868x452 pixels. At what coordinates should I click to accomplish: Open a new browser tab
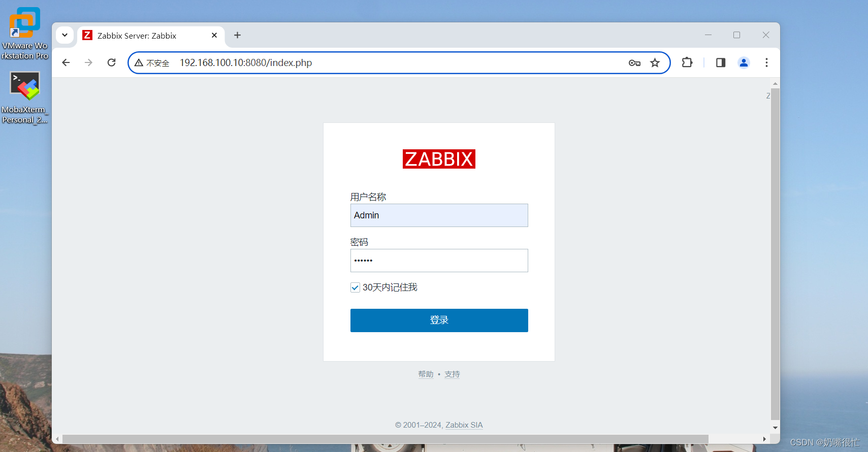click(x=237, y=35)
